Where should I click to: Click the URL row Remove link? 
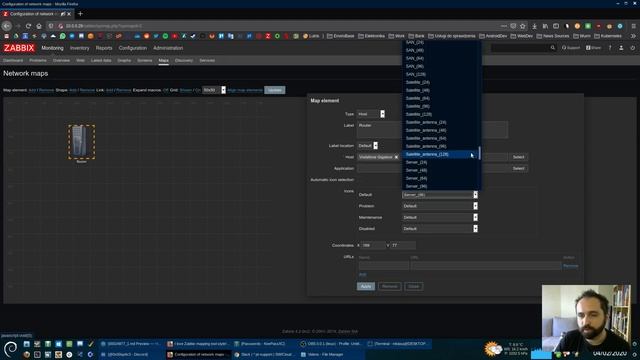(570, 266)
